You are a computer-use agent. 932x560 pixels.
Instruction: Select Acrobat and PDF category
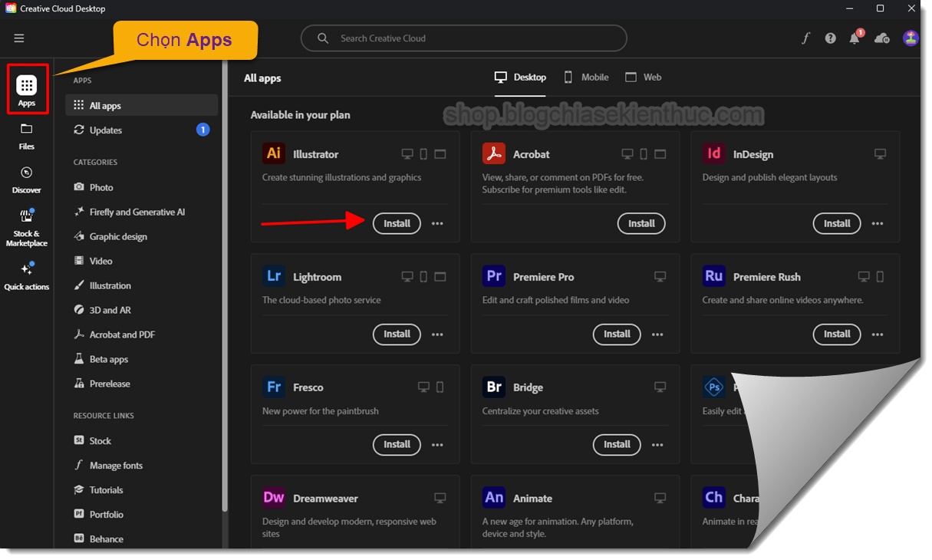[114, 334]
